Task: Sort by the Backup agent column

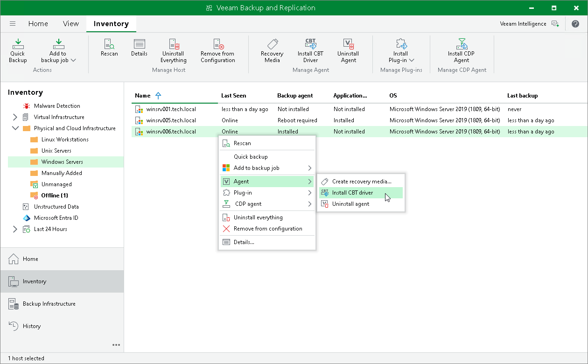Action: click(x=295, y=96)
